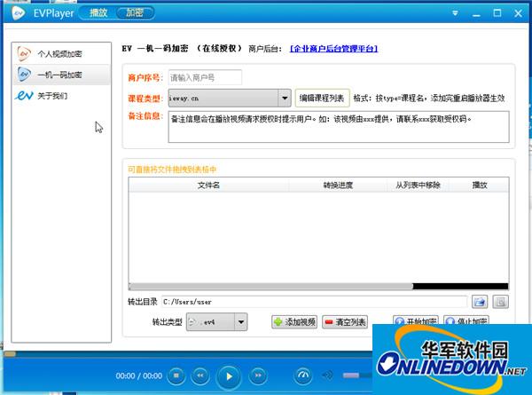
Task: Open output directory with the magnifier icon
Action: 500,302
